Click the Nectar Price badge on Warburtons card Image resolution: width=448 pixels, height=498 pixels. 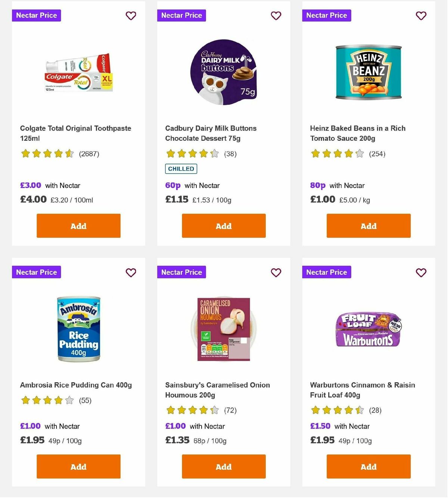click(x=326, y=272)
